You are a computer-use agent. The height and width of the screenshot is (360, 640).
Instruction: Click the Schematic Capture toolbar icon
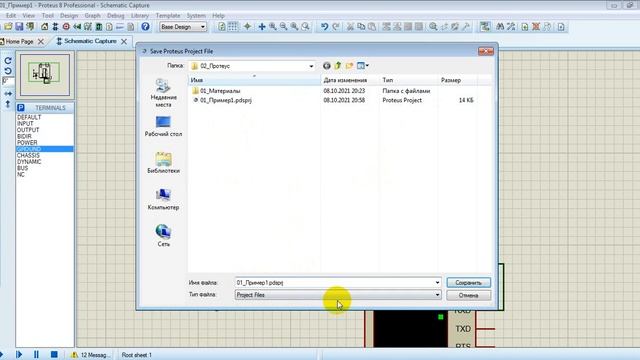click(55, 27)
